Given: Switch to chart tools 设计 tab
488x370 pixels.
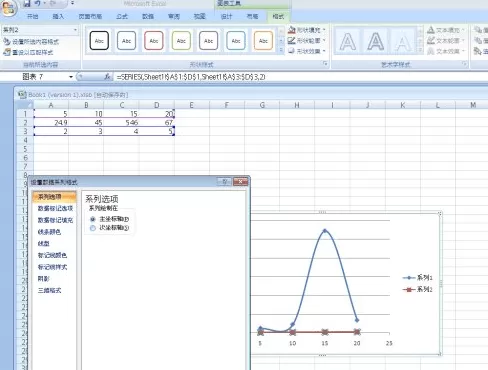Looking at the screenshot, I should pos(226,16).
